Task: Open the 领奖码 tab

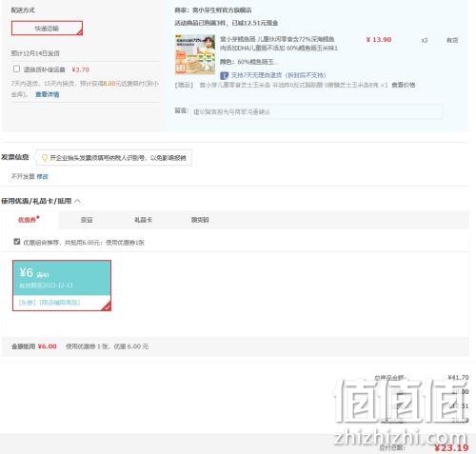Action: click(200, 220)
